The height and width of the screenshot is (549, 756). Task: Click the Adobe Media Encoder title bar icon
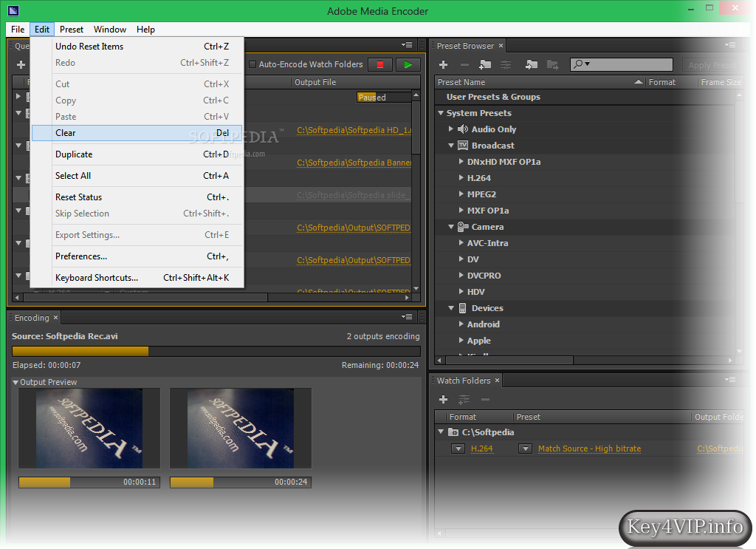click(13, 10)
